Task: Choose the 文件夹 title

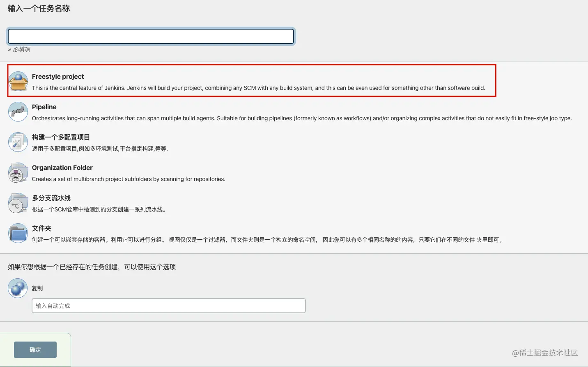Action: coord(41,228)
